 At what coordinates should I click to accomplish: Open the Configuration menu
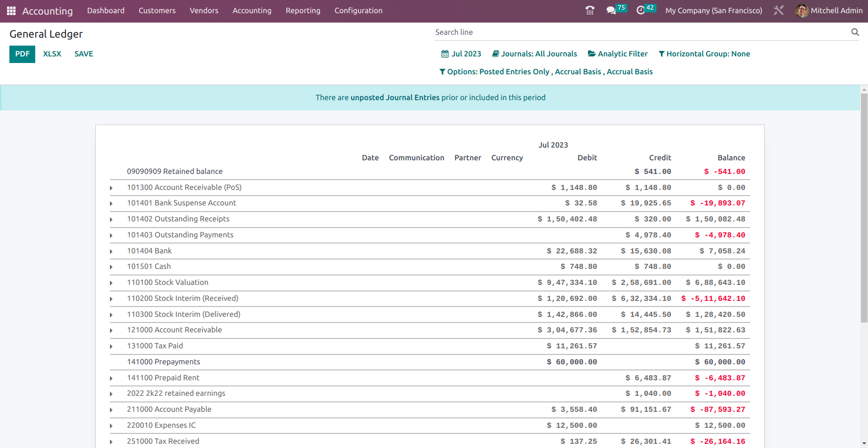(x=358, y=11)
